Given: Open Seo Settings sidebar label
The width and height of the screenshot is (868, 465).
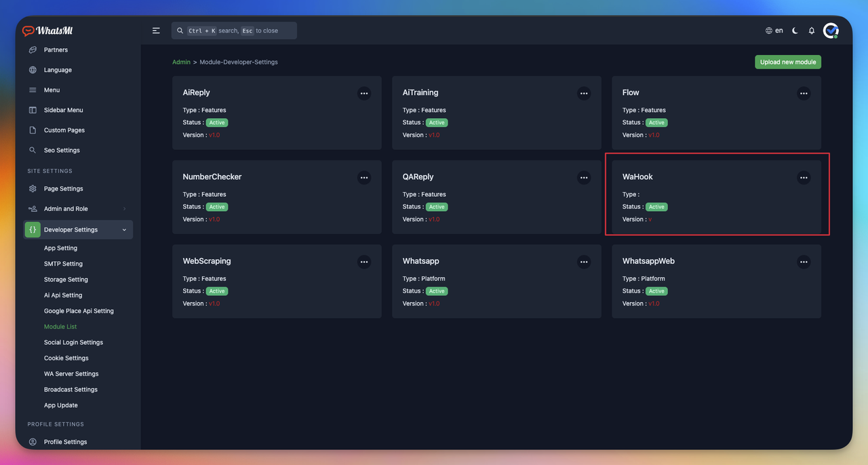Looking at the screenshot, I should coord(62,150).
